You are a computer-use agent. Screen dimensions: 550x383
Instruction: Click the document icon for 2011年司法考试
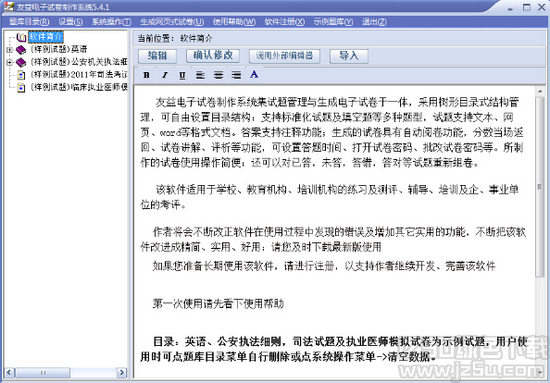(x=21, y=75)
